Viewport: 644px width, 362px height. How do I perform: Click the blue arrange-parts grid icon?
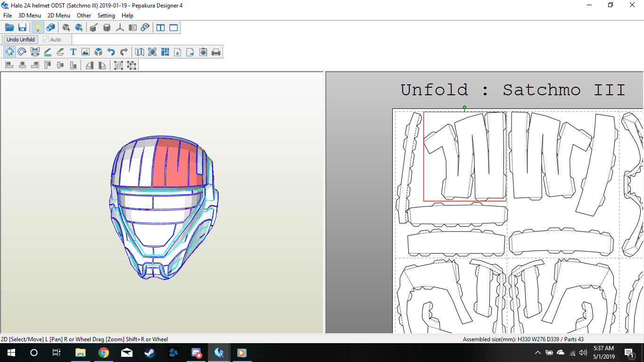pyautogui.click(x=165, y=52)
